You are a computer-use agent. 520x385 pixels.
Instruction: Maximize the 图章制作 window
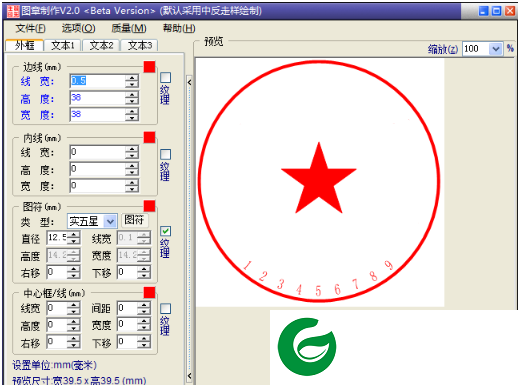point(497,11)
